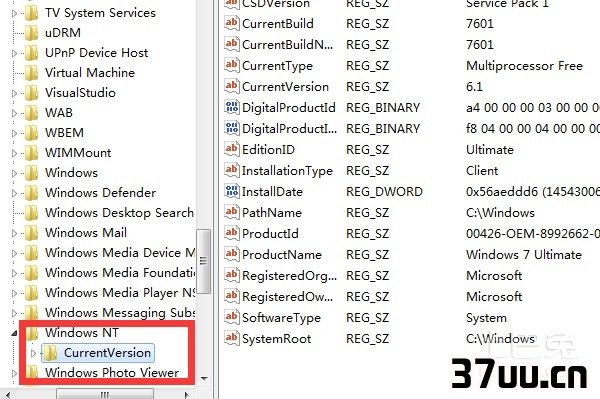Image resolution: width=600 pixels, height=399 pixels.
Task: Click the CurrentVersion folder icon in tree
Action: (50, 353)
